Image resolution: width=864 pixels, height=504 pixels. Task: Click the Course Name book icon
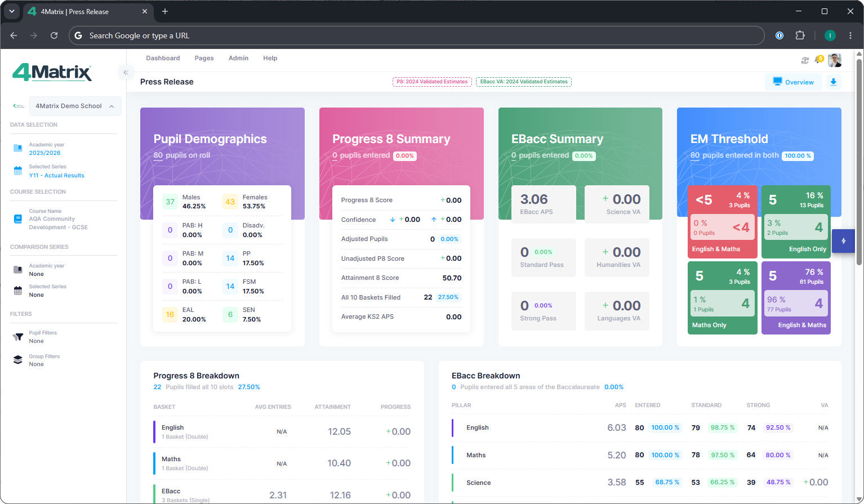coord(17,219)
